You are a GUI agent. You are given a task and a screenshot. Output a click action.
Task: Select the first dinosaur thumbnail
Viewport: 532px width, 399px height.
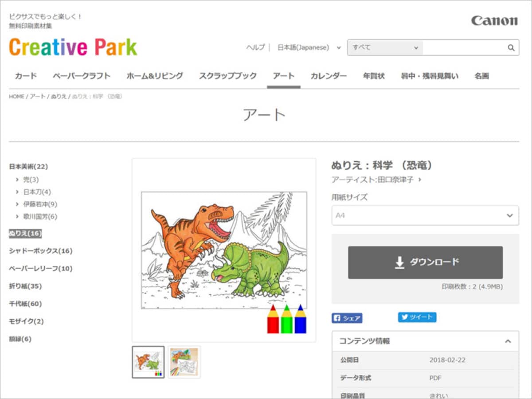(148, 362)
